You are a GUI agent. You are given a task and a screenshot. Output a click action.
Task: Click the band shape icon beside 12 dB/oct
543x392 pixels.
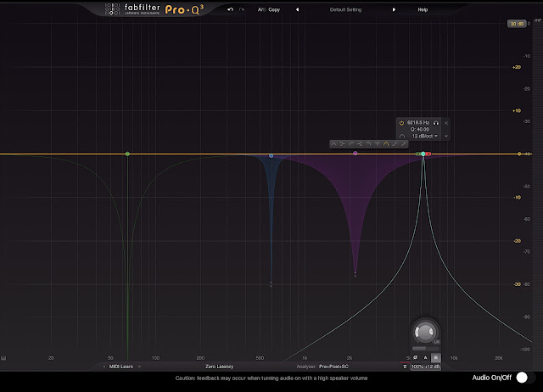[402, 136]
